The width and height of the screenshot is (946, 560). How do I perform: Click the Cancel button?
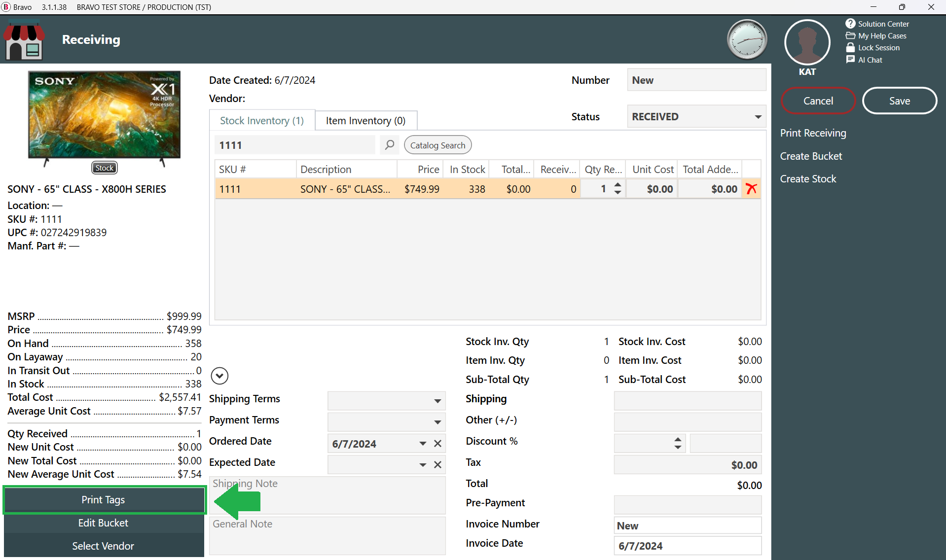818,101
